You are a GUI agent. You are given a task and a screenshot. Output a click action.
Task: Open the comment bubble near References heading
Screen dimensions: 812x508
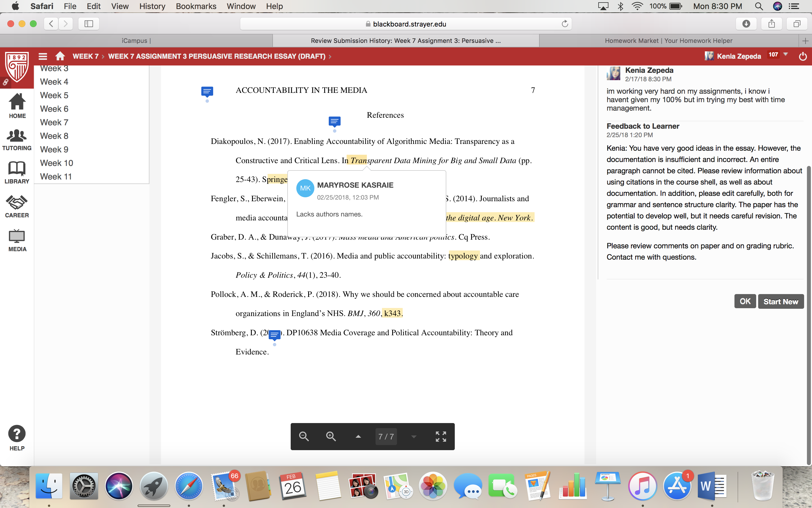pos(335,122)
